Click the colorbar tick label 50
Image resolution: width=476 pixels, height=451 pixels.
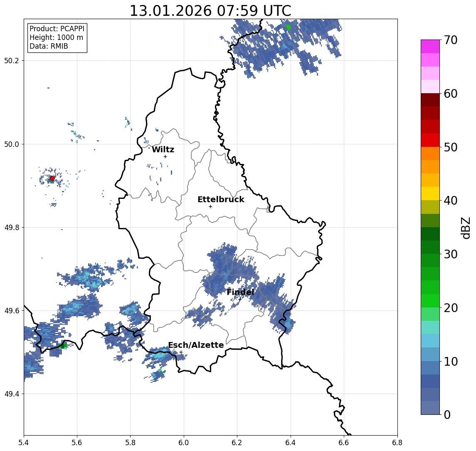451,147
